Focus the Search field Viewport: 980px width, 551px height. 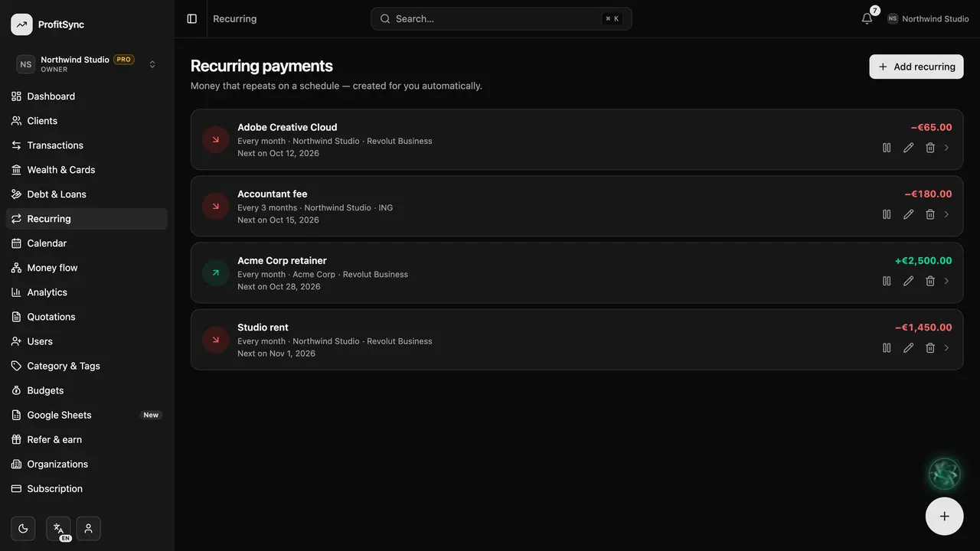501,18
